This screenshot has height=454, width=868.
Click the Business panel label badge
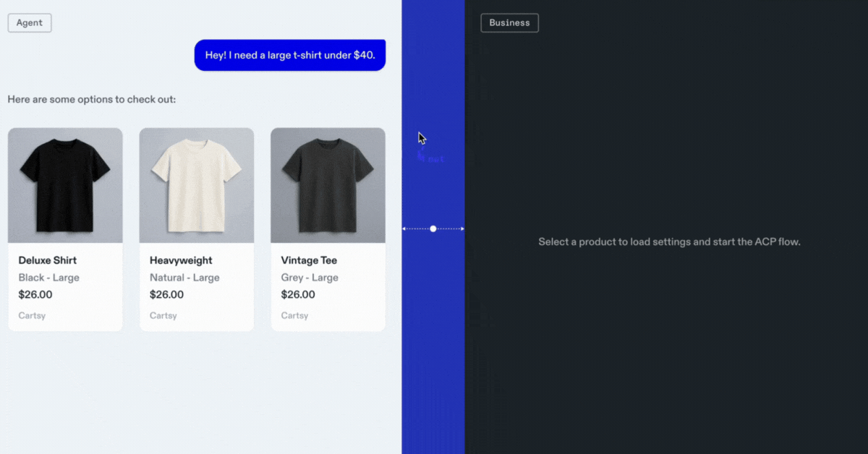click(509, 22)
